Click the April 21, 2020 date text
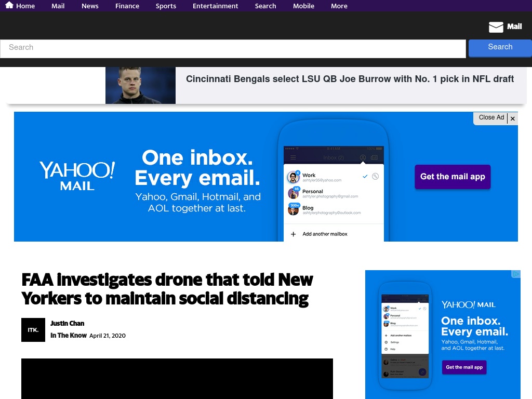The width and height of the screenshot is (532, 399). point(108,336)
